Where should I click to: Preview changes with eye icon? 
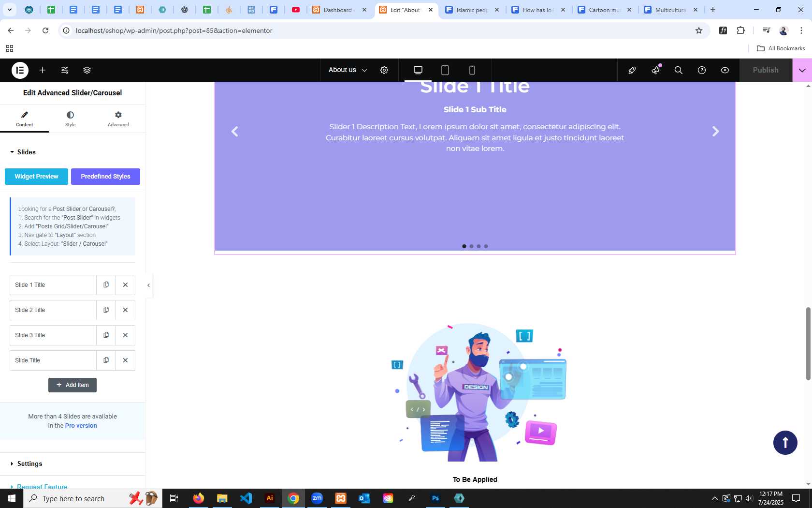point(725,70)
